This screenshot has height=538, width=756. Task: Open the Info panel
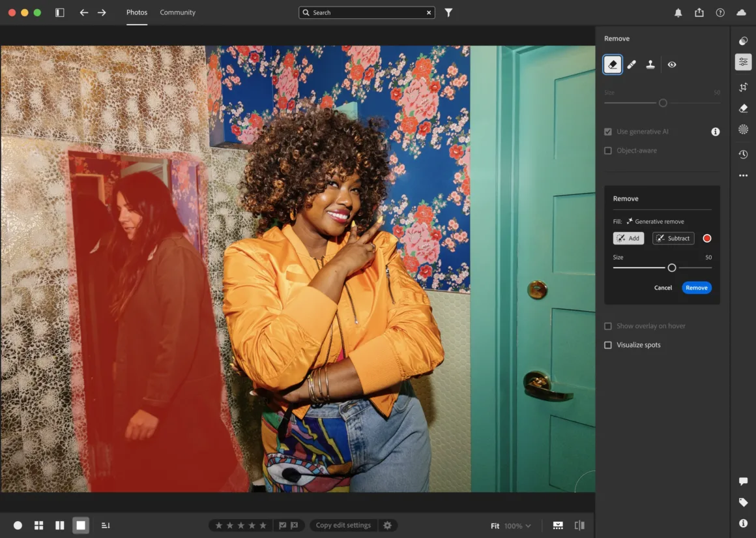(743, 524)
